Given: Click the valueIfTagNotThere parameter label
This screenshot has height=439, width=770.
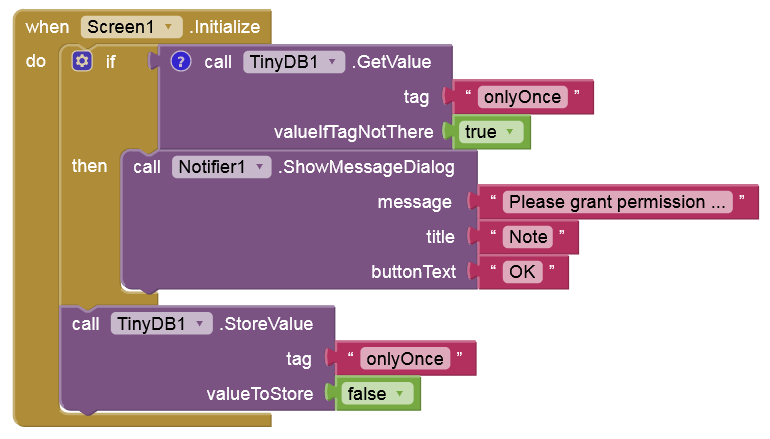Looking at the screenshot, I should pos(353,132).
